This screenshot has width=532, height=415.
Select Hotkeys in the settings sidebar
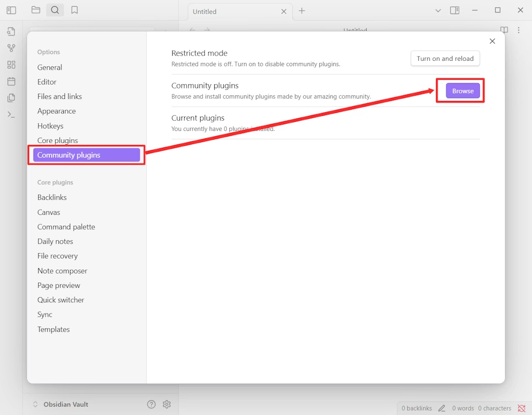tap(50, 126)
